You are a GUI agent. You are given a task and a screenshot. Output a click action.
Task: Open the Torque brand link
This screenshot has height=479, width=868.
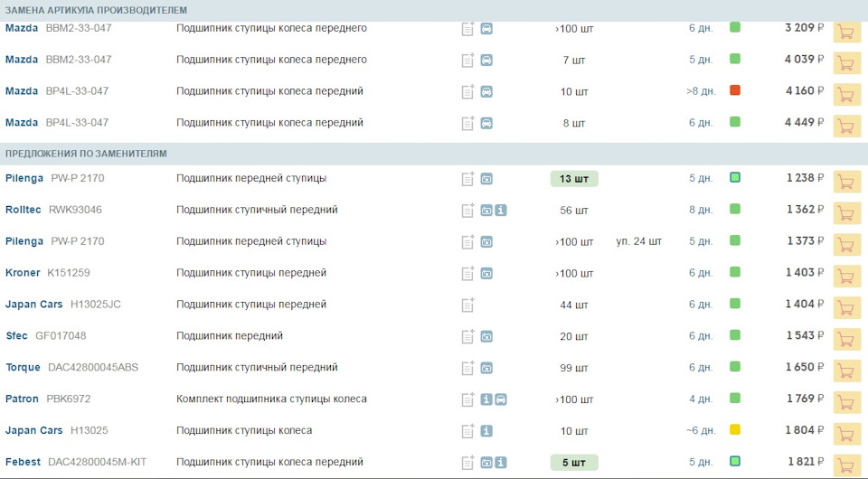pyautogui.click(x=23, y=368)
